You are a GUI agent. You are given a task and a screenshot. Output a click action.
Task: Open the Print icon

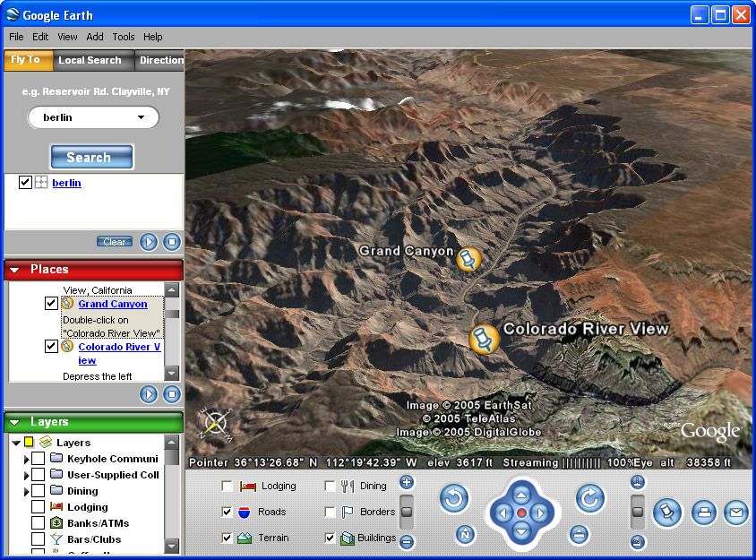pos(706,513)
